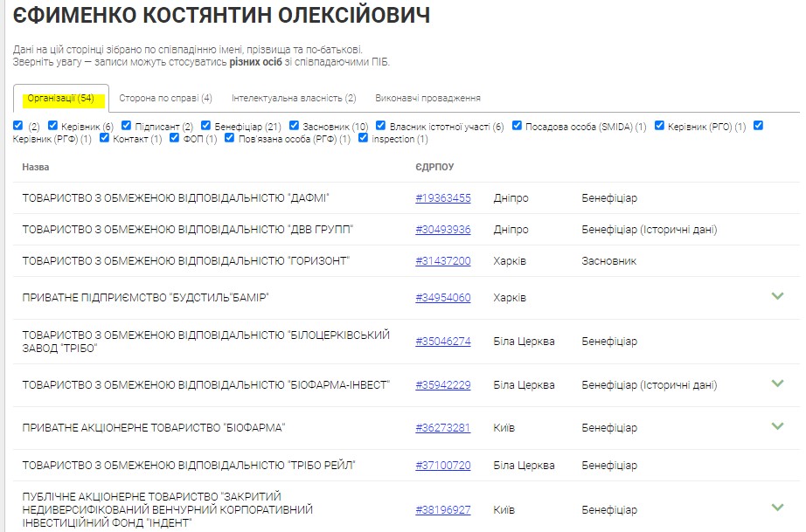Uncheck the inspection (1) filter
Image resolution: width=806 pixels, height=532 pixels.
click(x=364, y=138)
